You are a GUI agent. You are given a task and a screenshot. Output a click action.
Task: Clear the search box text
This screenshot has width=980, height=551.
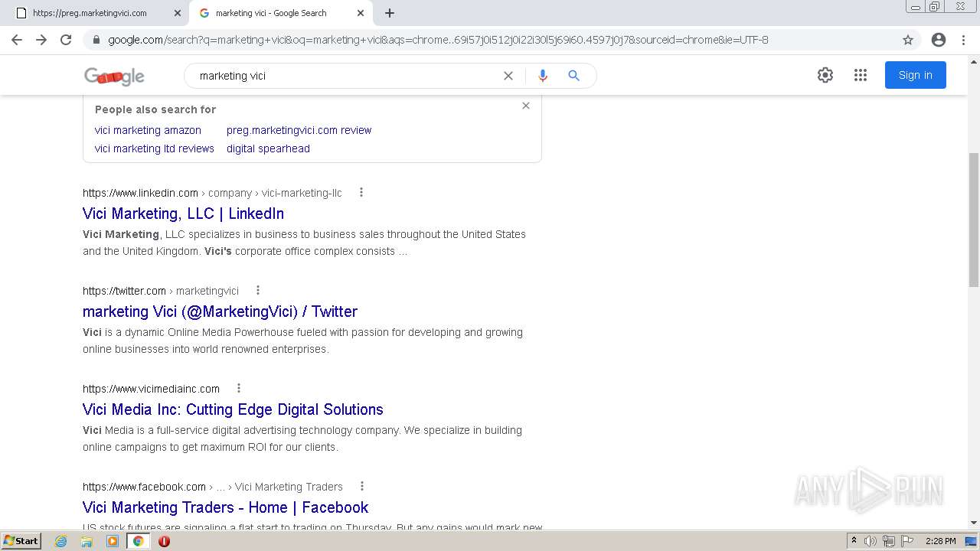[508, 76]
